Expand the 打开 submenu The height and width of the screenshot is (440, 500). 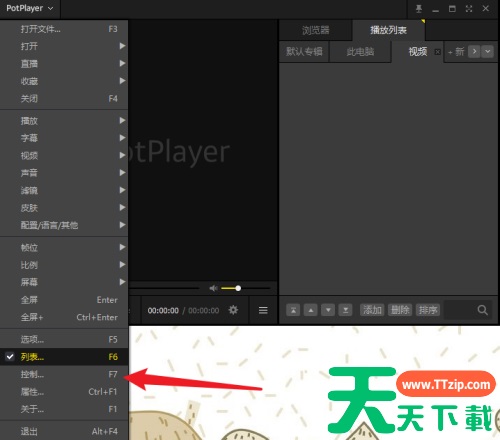pyautogui.click(x=64, y=46)
